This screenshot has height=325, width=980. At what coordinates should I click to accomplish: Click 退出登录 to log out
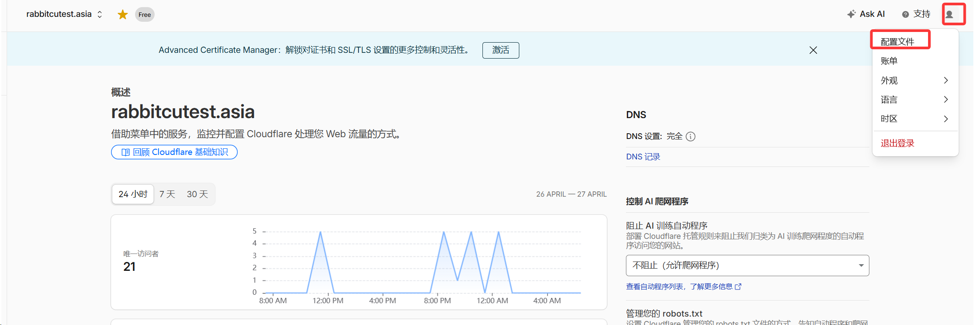897,143
